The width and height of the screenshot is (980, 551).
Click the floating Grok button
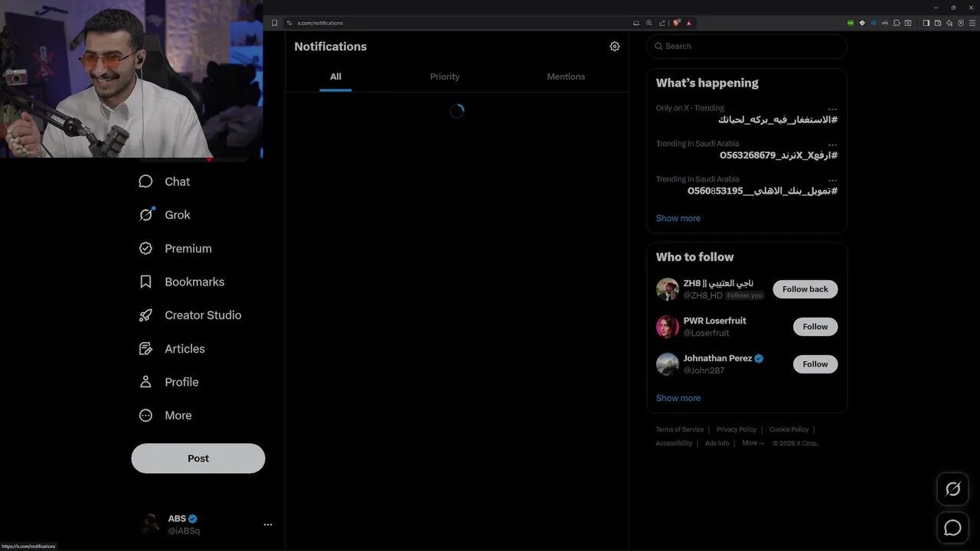[953, 489]
